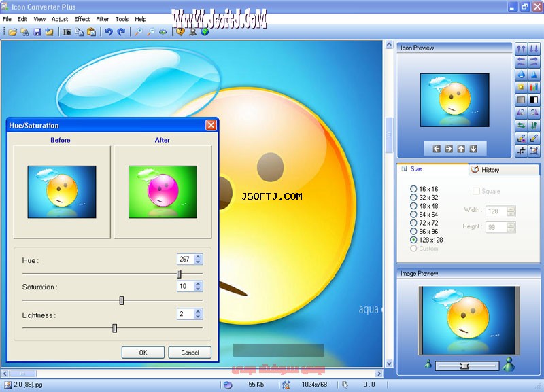Click the Hue slider handle
This screenshot has width=544, height=392.
[179, 274]
